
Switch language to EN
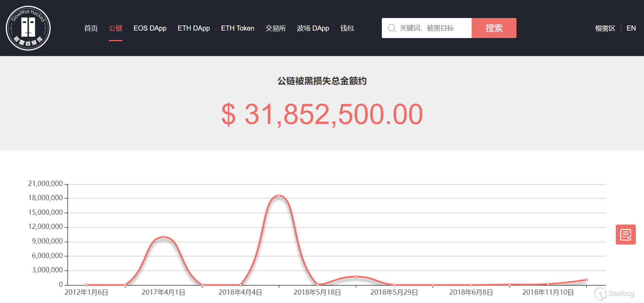click(x=631, y=28)
